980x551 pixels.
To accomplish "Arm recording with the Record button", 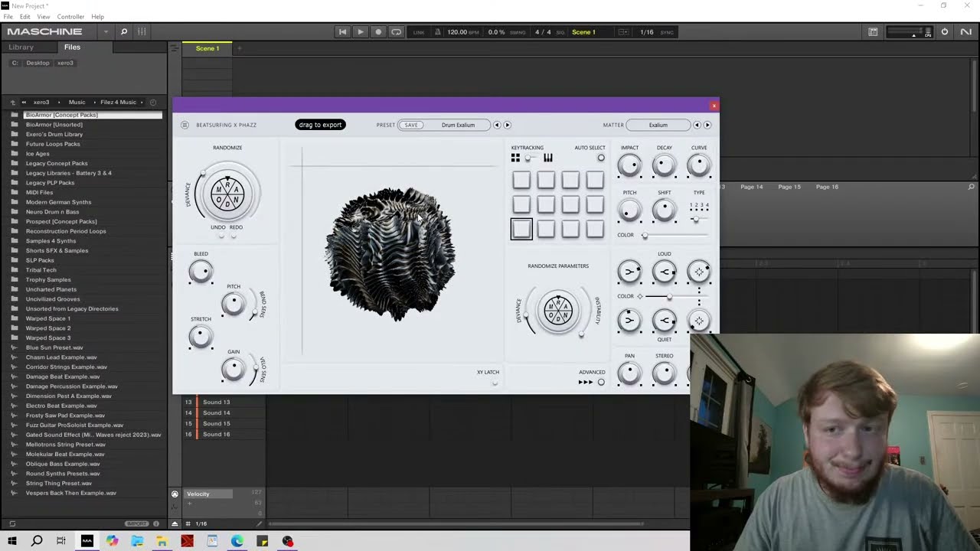I will coord(378,31).
